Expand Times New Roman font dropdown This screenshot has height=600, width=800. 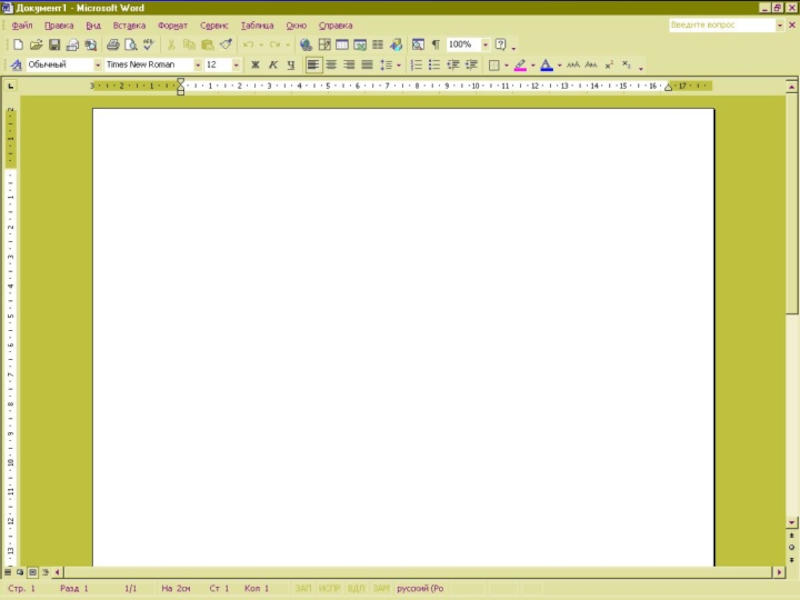click(197, 65)
